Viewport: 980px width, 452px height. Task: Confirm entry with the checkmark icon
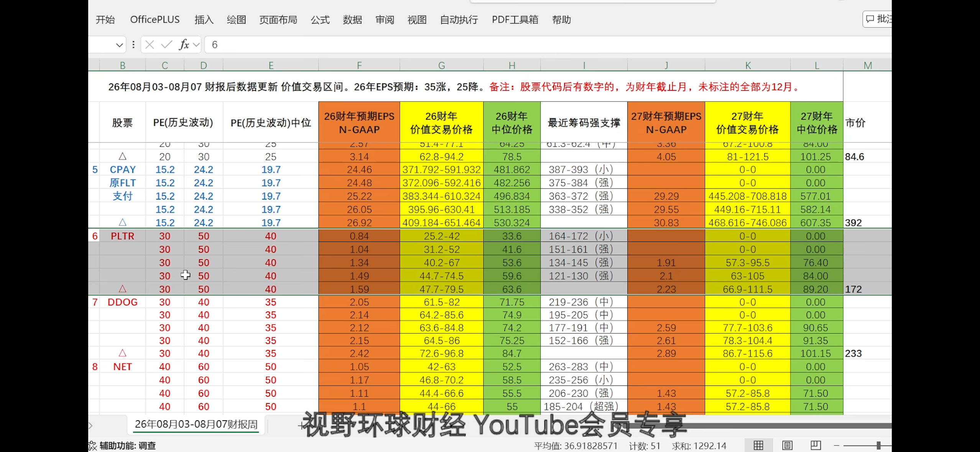pos(166,45)
